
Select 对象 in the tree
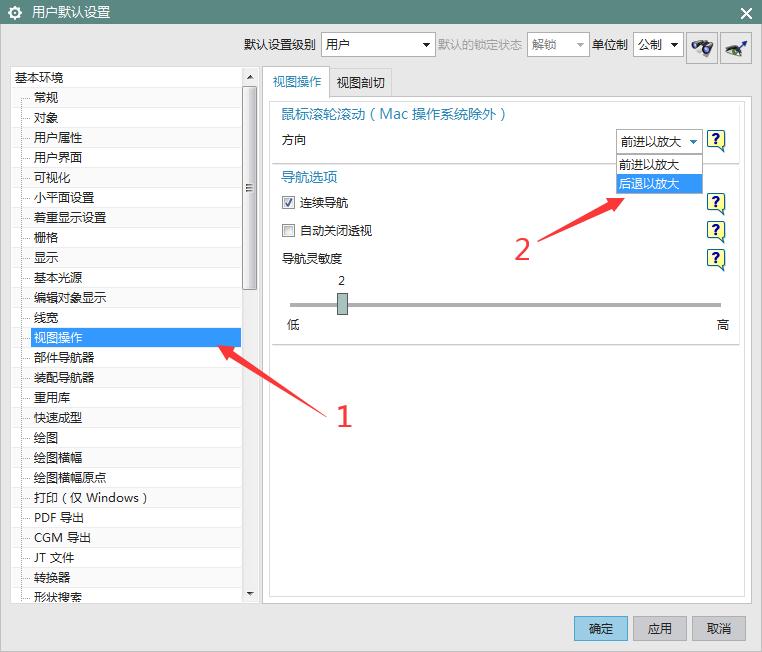46,118
